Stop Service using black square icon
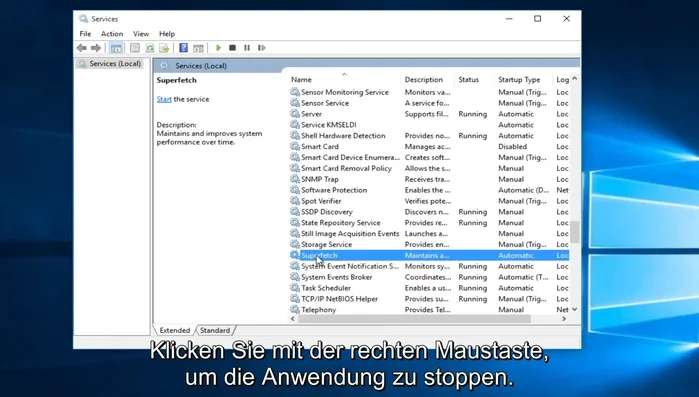Screen dimensions: 699x397 pos(232,48)
